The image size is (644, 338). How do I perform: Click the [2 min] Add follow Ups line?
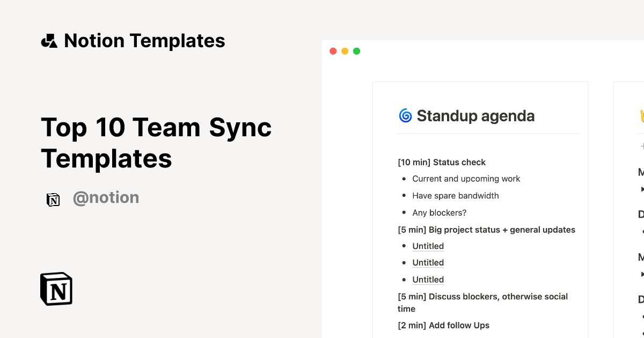[443, 325]
